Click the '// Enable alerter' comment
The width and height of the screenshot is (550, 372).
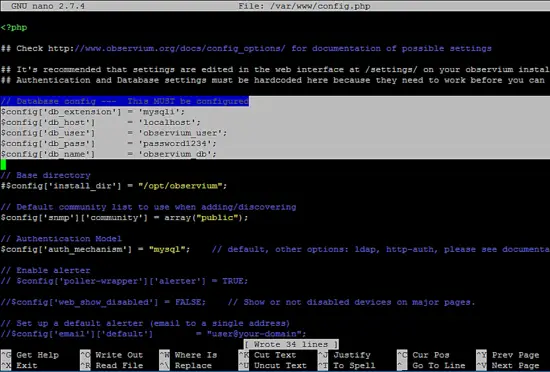(46, 270)
